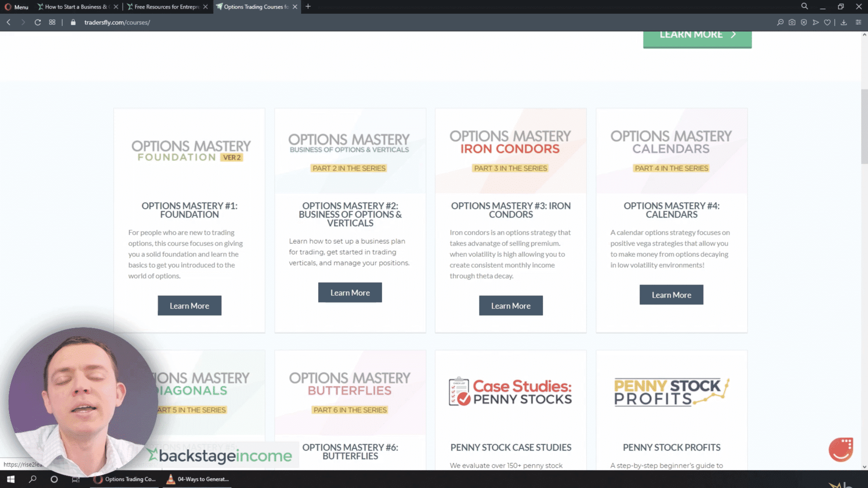This screenshot has height=488, width=868.
Task: Click the tab search magnifier icon
Action: [804, 6]
